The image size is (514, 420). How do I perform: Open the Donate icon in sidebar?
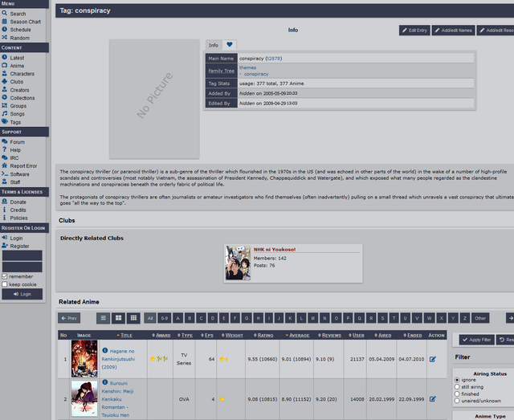[x=4, y=202]
